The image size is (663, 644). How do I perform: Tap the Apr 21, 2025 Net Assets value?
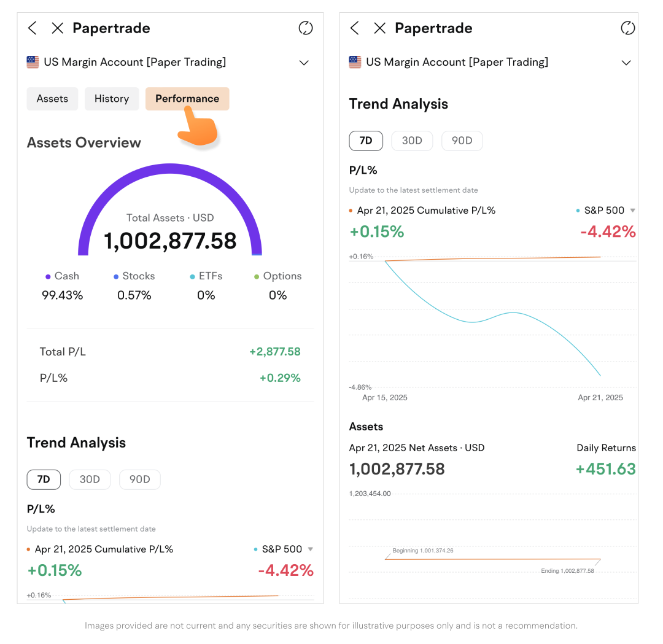(x=397, y=469)
